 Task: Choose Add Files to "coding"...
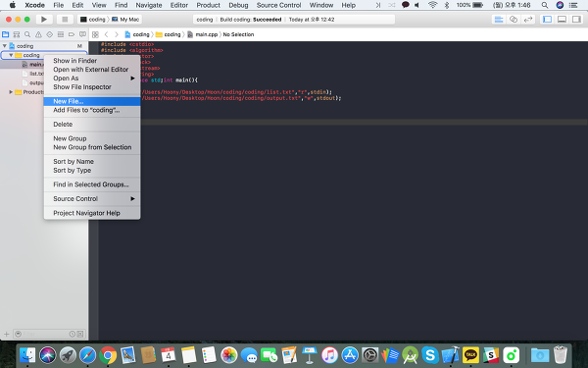pos(92,110)
